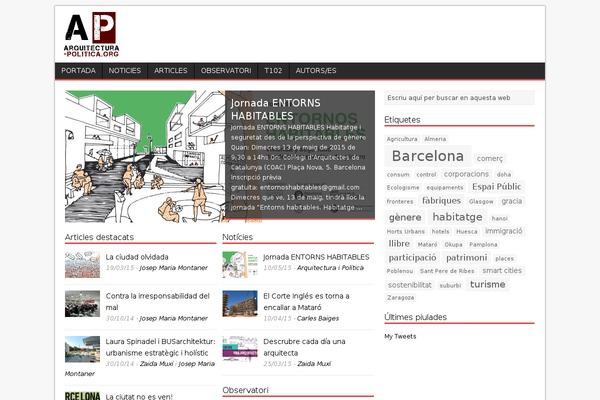The height and width of the screenshot is (400, 600).
Task: Click thumbnail for Laura Spinadel article
Action: click(x=82, y=349)
